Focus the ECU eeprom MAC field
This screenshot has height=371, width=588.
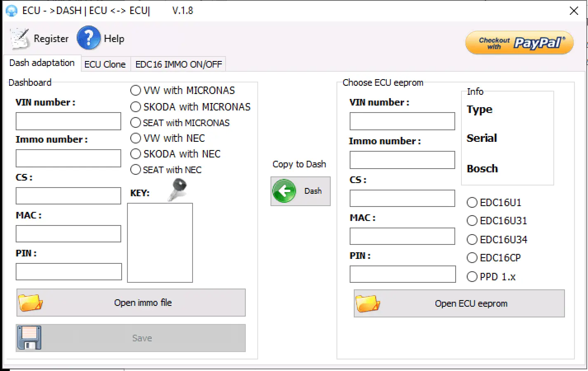(402, 236)
